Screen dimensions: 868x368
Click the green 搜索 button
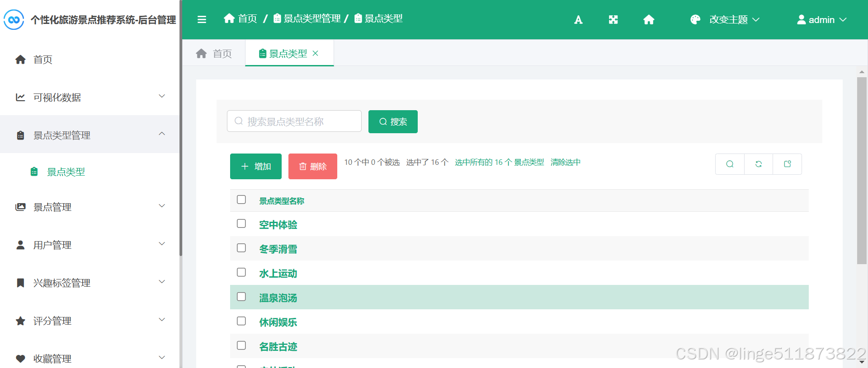[x=393, y=121]
